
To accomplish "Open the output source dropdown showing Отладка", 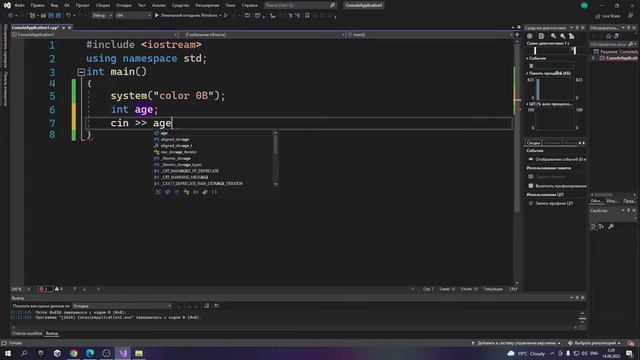I will pos(122,306).
